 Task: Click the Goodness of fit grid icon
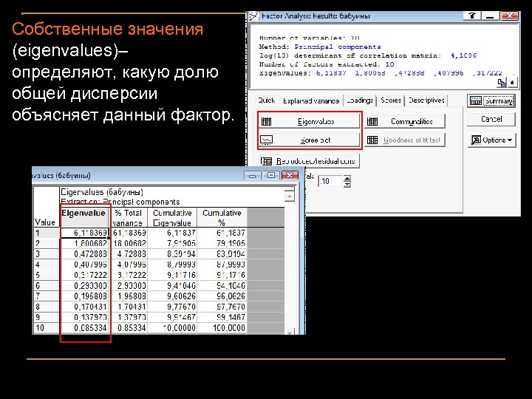click(372, 140)
